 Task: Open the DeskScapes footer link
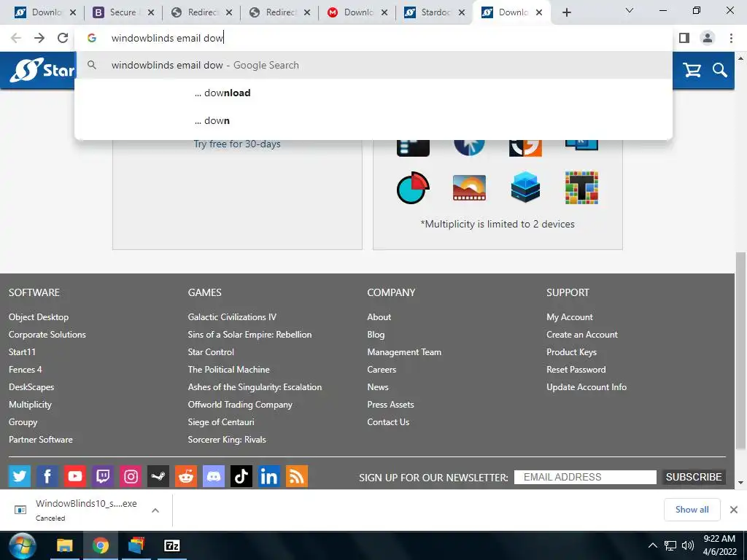point(31,387)
